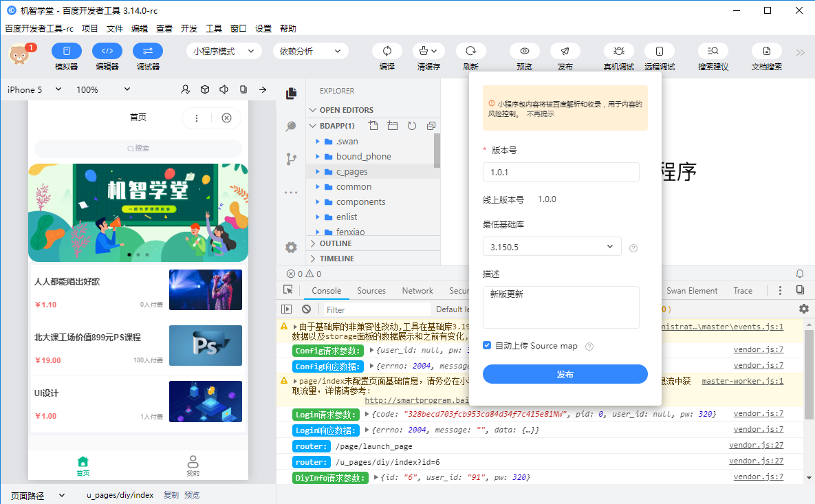Open console settings gear icon
815x504 pixels.
click(x=803, y=309)
